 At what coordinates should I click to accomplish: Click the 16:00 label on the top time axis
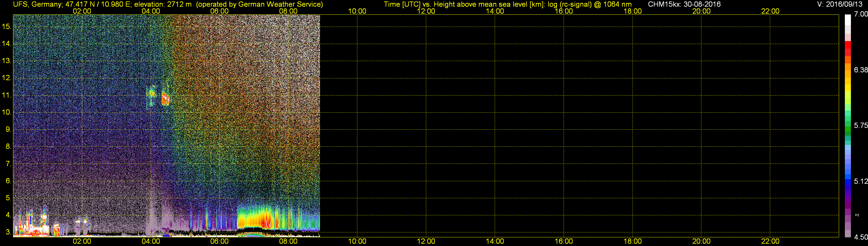pyautogui.click(x=564, y=11)
